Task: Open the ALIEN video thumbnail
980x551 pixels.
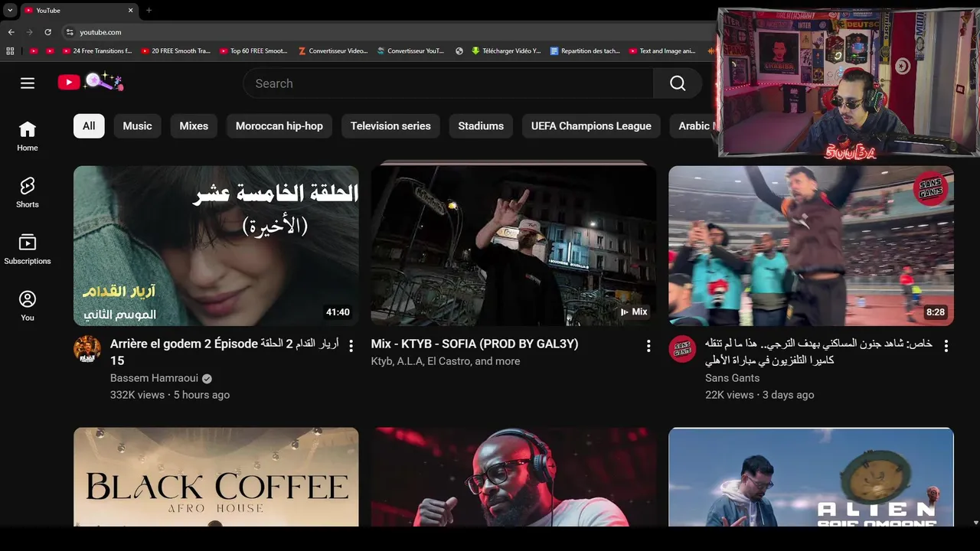Action: (x=811, y=477)
